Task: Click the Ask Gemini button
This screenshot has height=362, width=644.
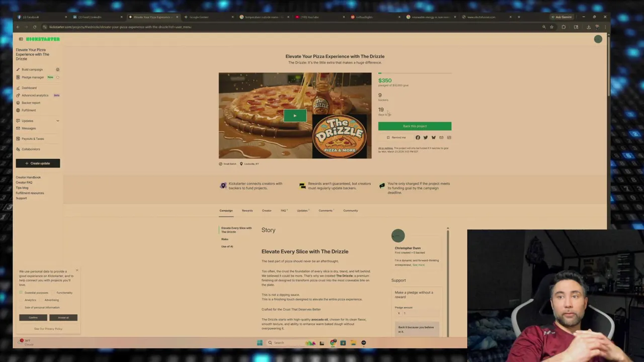Action: [x=562, y=17]
